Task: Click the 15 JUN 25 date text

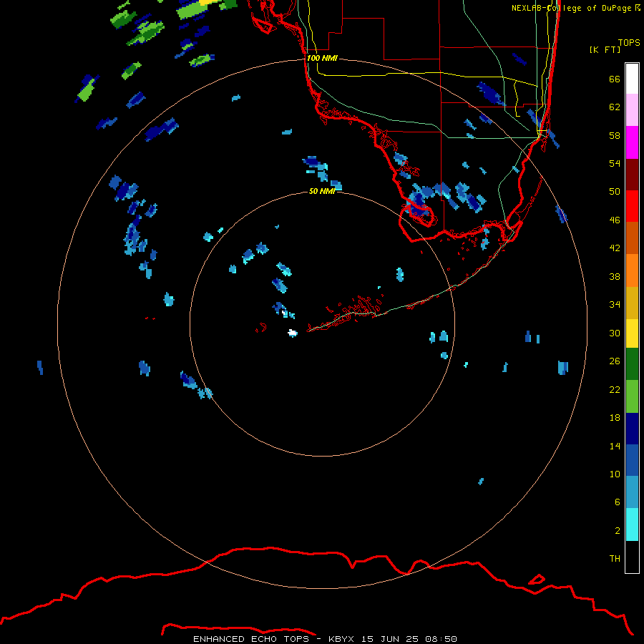Action: point(390,639)
